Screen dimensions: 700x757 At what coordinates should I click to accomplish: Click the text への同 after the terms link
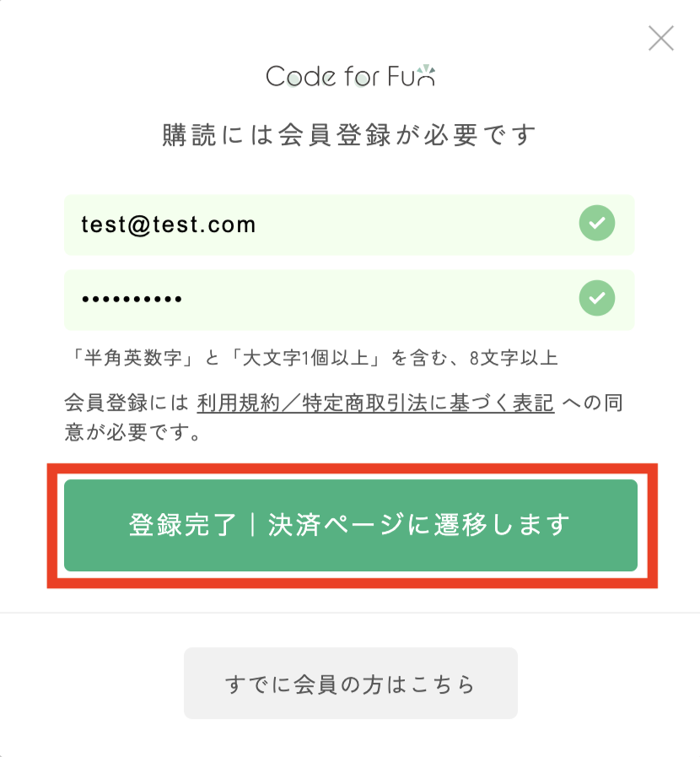[x=593, y=403]
